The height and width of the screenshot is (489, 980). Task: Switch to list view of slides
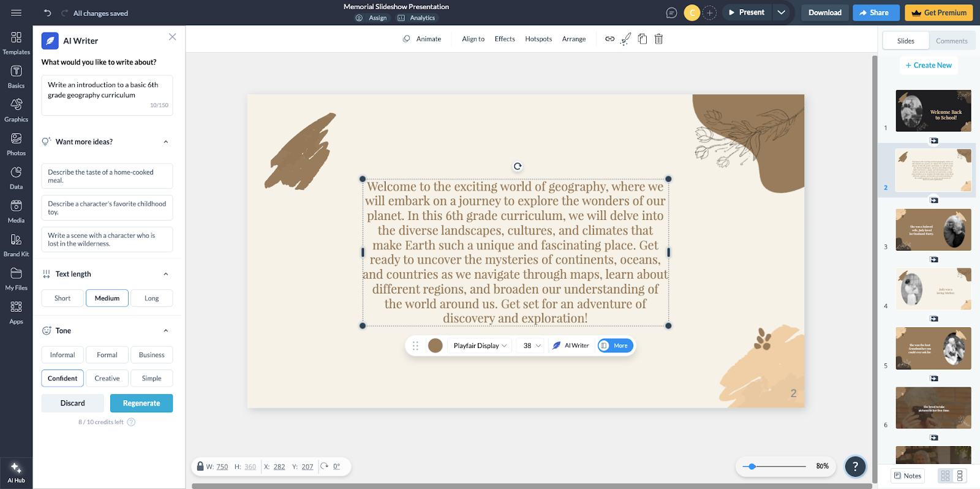point(960,476)
